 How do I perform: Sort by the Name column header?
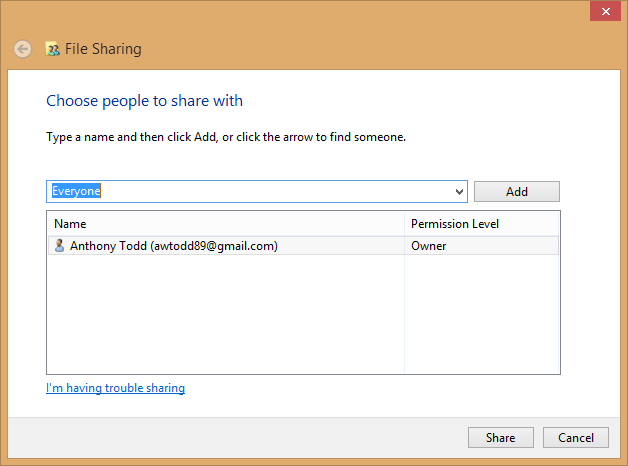225,224
